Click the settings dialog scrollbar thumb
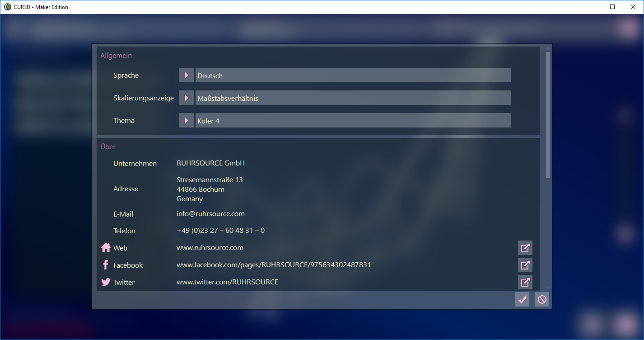The height and width of the screenshot is (340, 644). click(548, 114)
